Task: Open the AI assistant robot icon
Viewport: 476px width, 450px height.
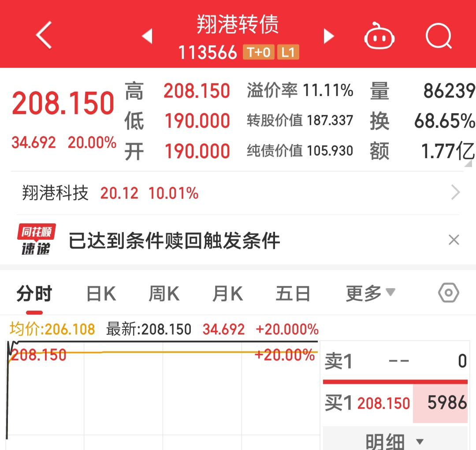Action: (x=379, y=36)
